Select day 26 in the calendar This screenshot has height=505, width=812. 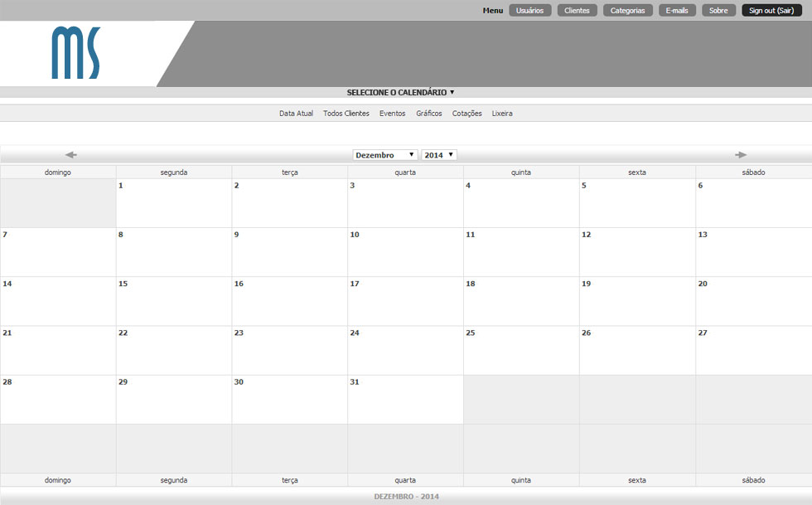[x=637, y=351]
